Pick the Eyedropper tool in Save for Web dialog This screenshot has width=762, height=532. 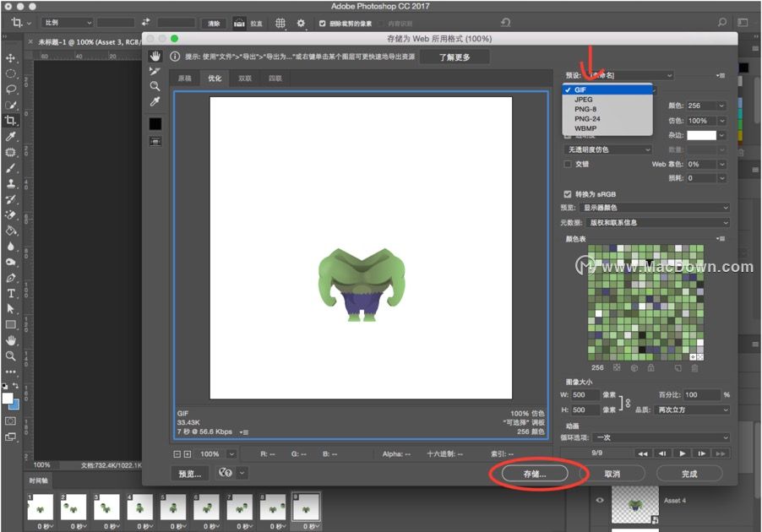155,101
